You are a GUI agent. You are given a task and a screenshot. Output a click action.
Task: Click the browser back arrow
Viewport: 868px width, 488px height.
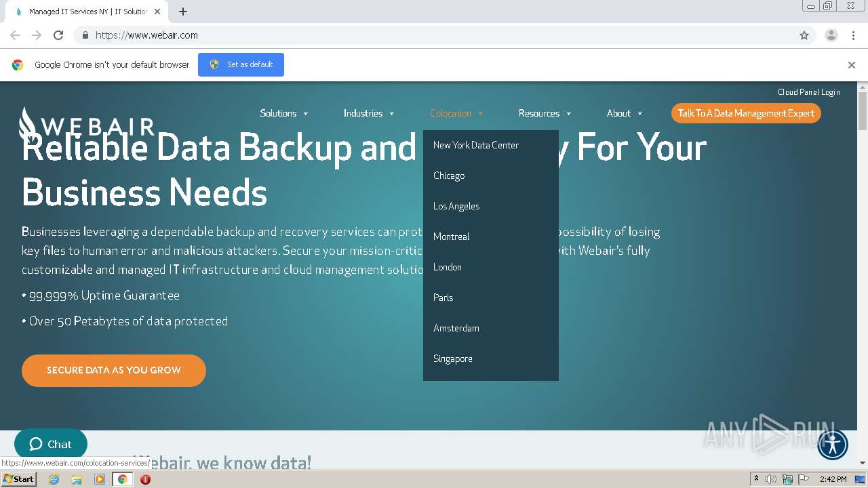15,35
